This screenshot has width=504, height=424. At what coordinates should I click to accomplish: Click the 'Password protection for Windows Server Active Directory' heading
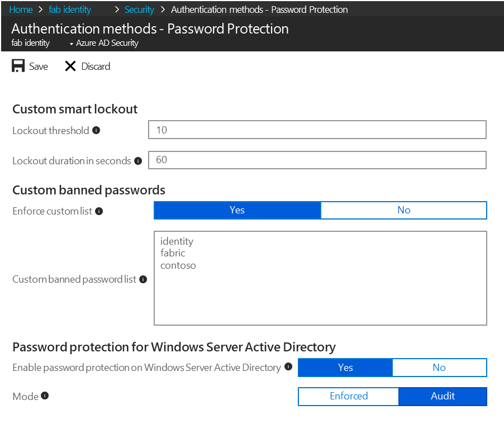pos(174,347)
